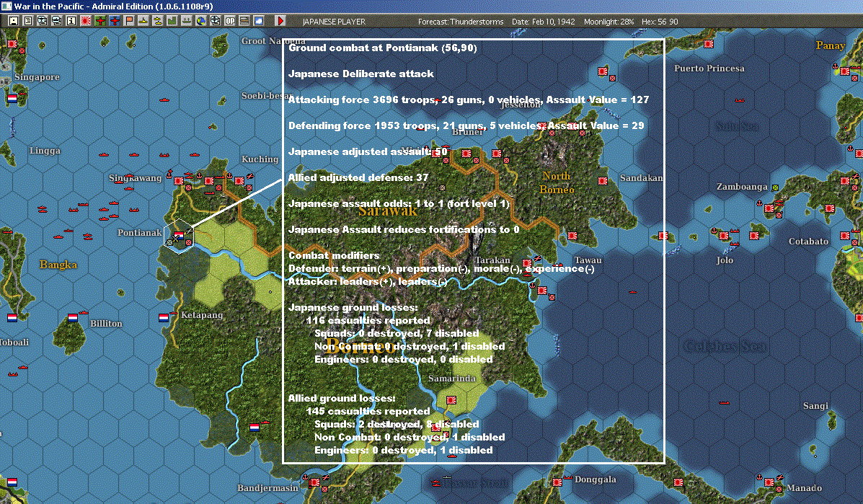Click the floppy disk save game icon
Image resolution: width=863 pixels, height=504 pixels.
point(14,21)
